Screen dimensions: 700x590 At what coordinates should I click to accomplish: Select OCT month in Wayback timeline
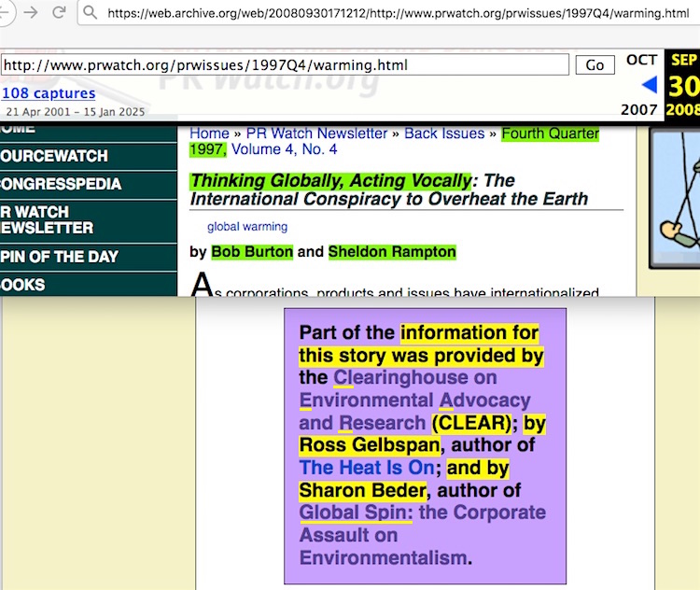641,60
